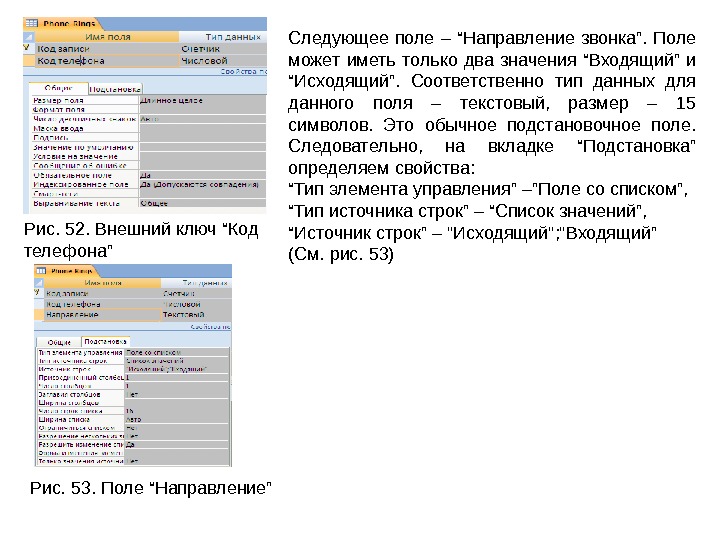Click the Имя поля column header in figure 52
Screen dimensions: 720x540
[x=107, y=37]
